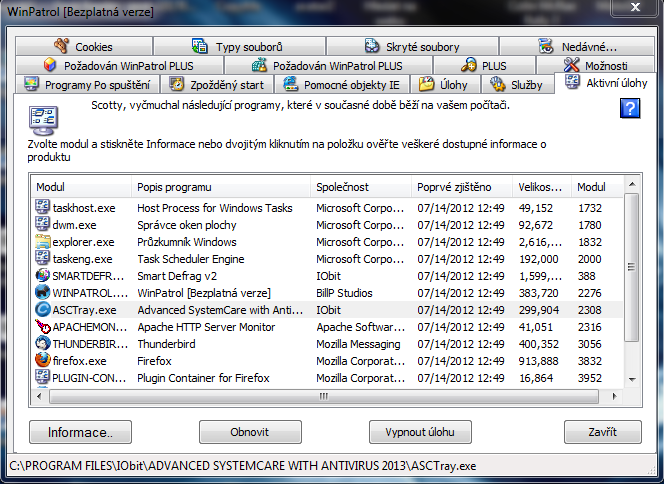Sort by first Modul column header
This screenshot has width=664, height=484.
pos(81,187)
